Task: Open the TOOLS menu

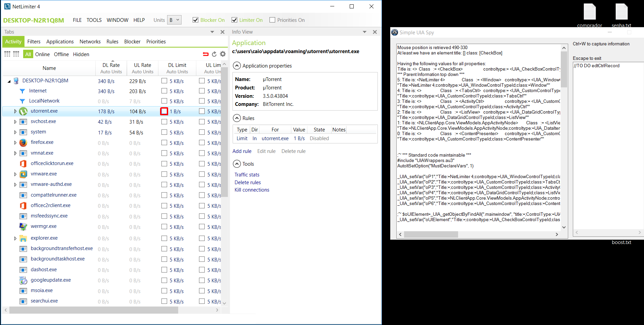Action: pyautogui.click(x=94, y=20)
